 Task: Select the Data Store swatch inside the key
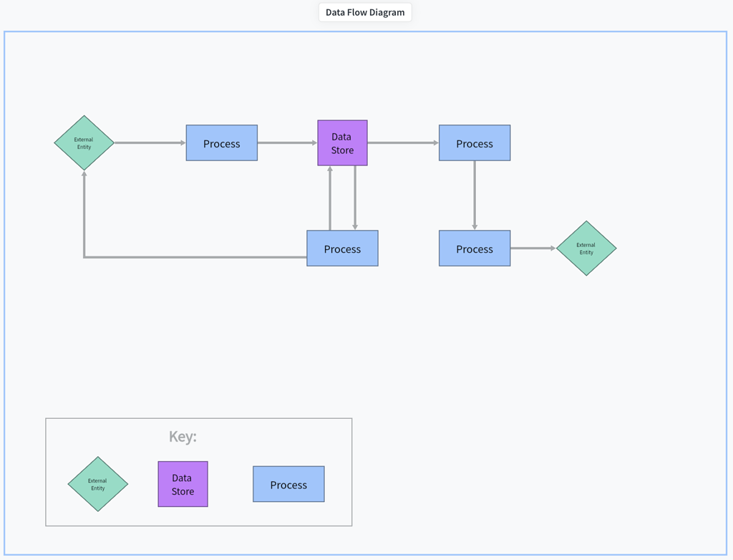tap(183, 484)
